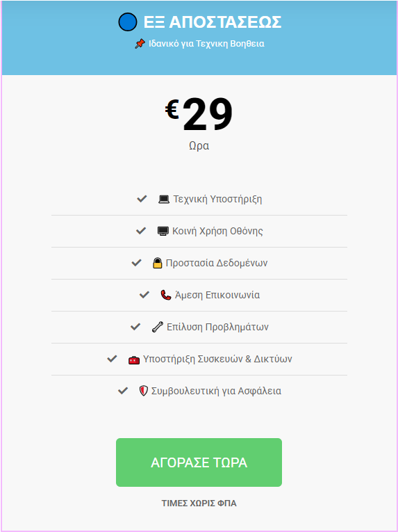Click the €29 price text

coord(199,114)
